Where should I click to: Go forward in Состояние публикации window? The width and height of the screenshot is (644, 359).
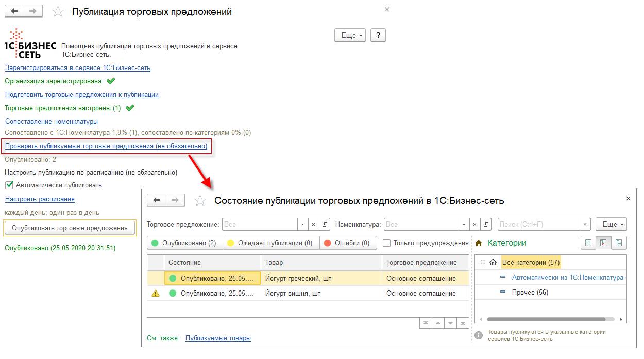point(176,200)
